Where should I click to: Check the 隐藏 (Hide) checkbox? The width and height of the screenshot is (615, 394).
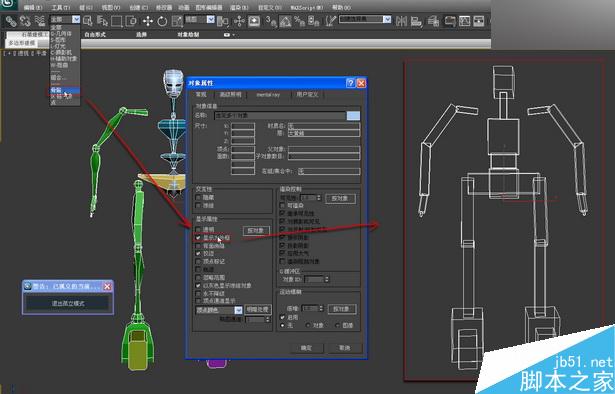[x=198, y=198]
